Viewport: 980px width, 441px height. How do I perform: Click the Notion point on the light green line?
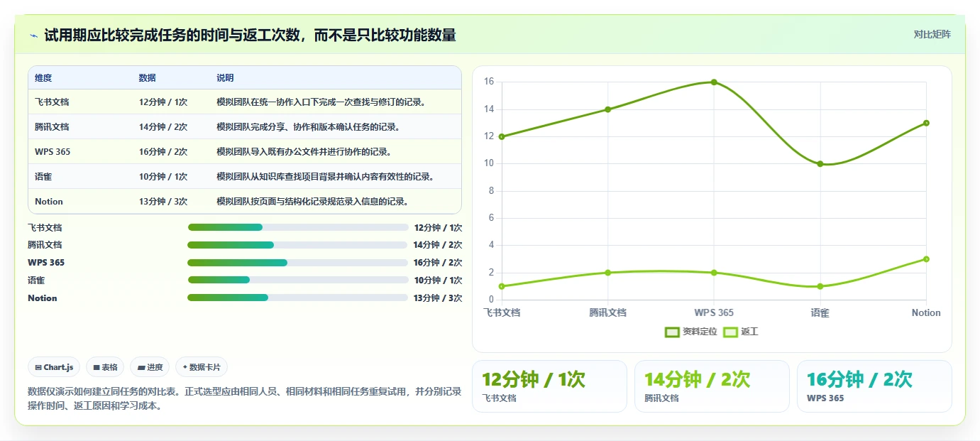(x=926, y=259)
